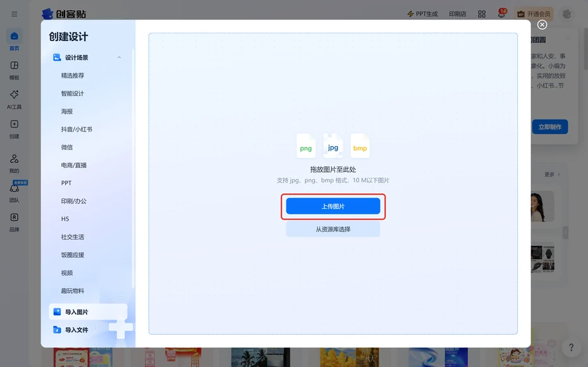Select 社交生活 category
The image size is (588, 367).
[x=73, y=237]
